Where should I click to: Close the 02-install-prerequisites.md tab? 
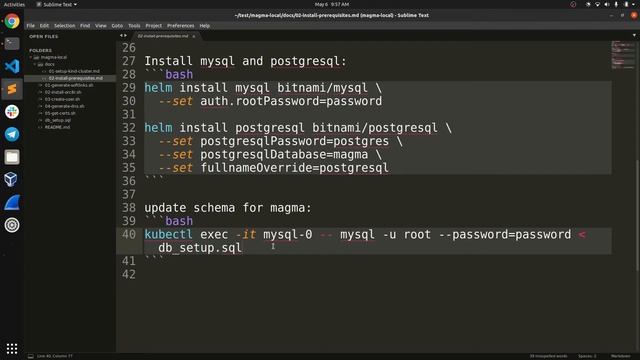pyautogui.click(x=194, y=36)
